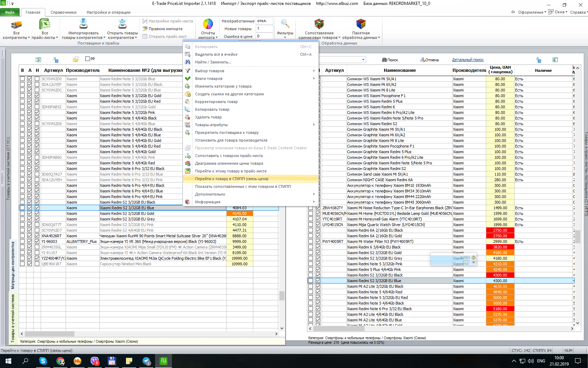Click the right table horizontal scrollbar
This screenshot has width=588, height=368.
point(441,328)
